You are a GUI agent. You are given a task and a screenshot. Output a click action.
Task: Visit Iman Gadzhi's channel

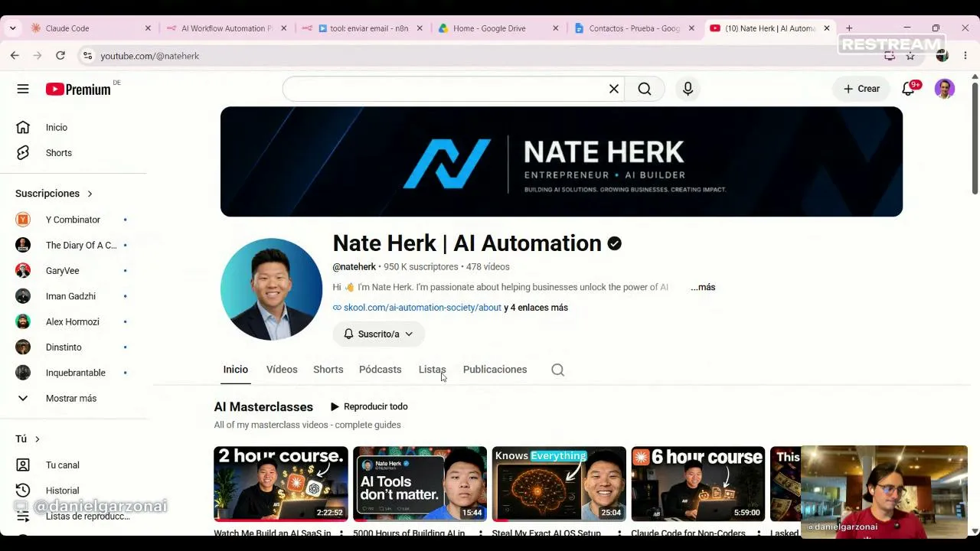click(73, 296)
